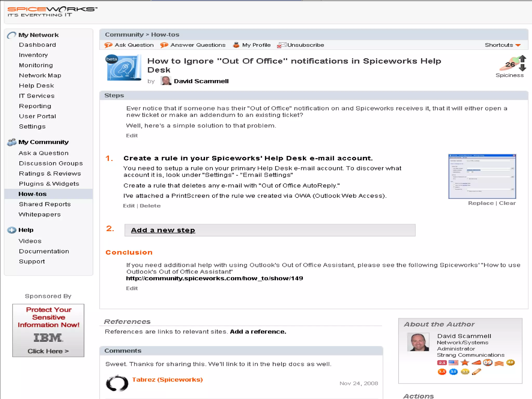Click the Help plus icon in sidebar
Image resolution: width=532 pixels, height=399 pixels.
12,230
